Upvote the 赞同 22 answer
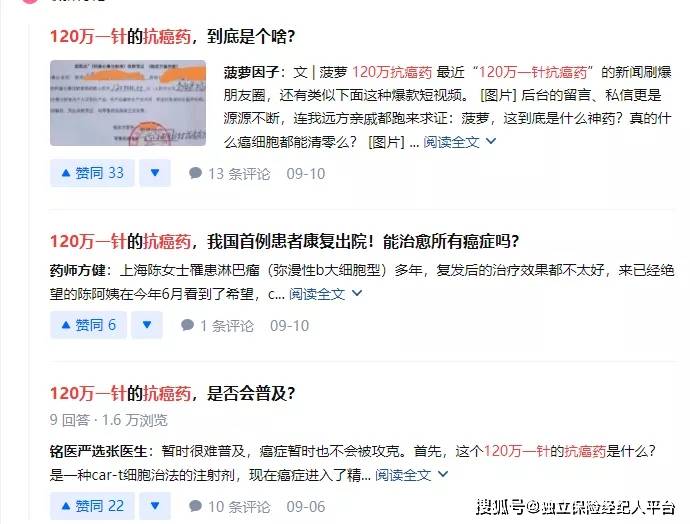 pyautogui.click(x=92, y=506)
